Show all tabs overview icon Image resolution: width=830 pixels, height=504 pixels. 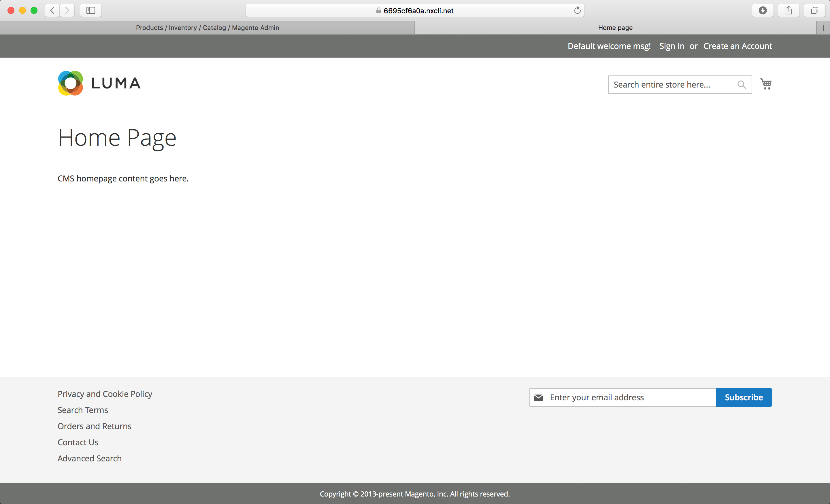(x=814, y=10)
